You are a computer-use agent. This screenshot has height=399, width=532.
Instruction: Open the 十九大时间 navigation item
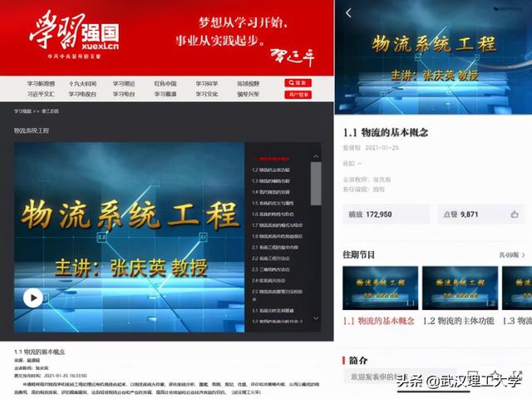click(x=82, y=83)
